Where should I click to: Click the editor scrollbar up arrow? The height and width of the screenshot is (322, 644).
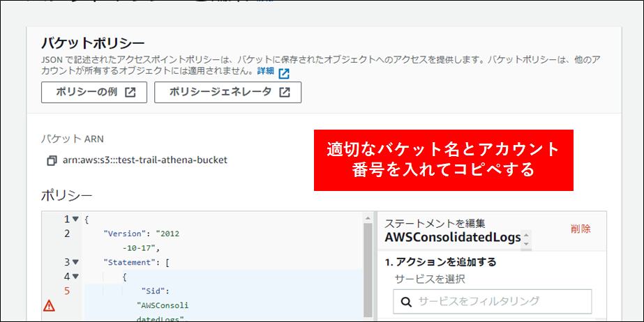click(368, 218)
